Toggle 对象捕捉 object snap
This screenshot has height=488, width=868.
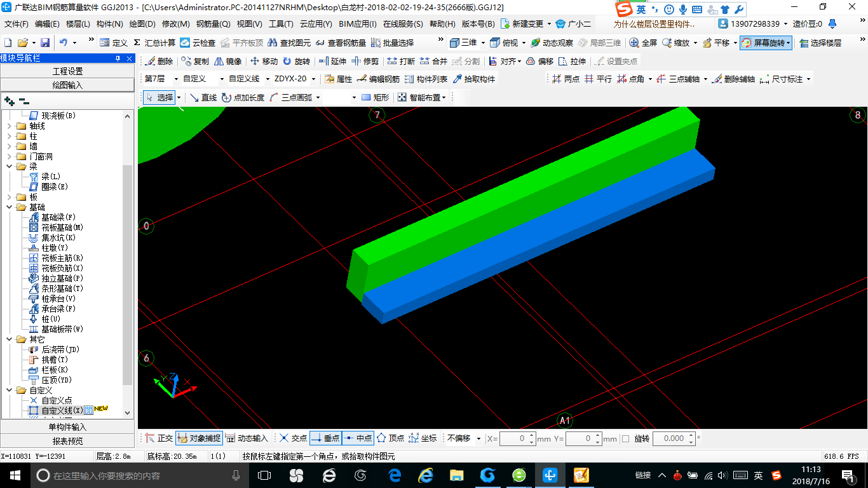(200, 438)
